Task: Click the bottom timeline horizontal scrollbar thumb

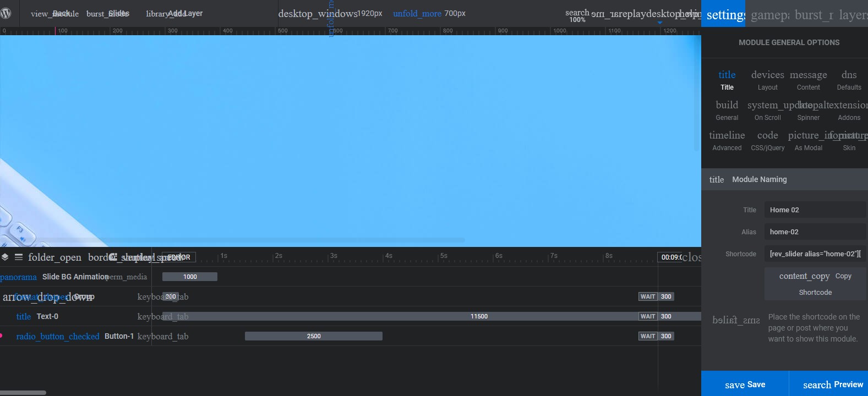Action: (x=23, y=393)
